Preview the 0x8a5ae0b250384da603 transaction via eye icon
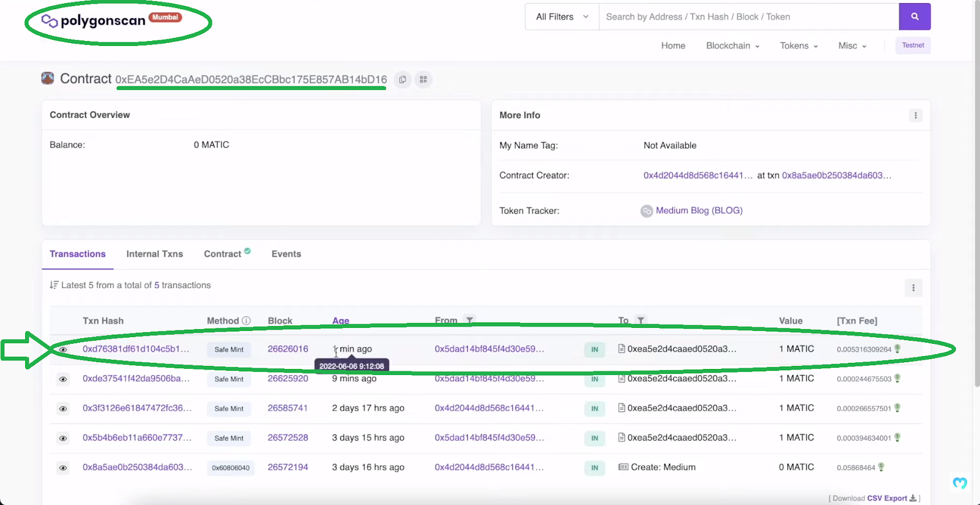Image resolution: width=980 pixels, height=505 pixels. [63, 468]
